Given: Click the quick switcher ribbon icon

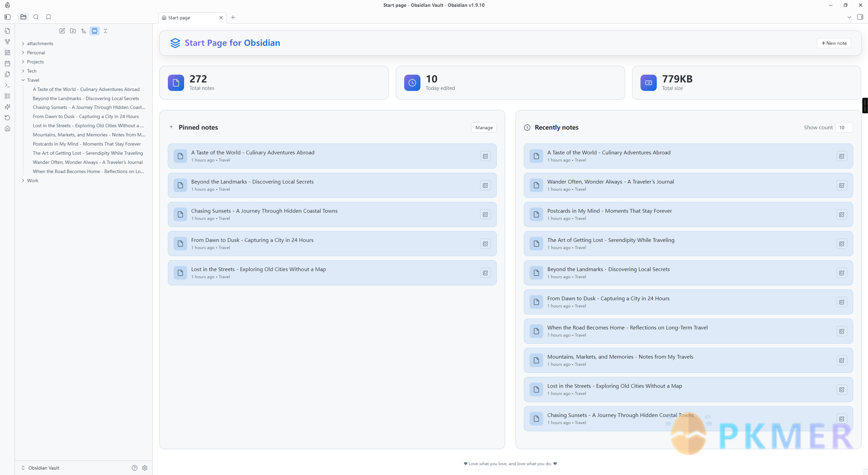Looking at the screenshot, I should [7, 31].
